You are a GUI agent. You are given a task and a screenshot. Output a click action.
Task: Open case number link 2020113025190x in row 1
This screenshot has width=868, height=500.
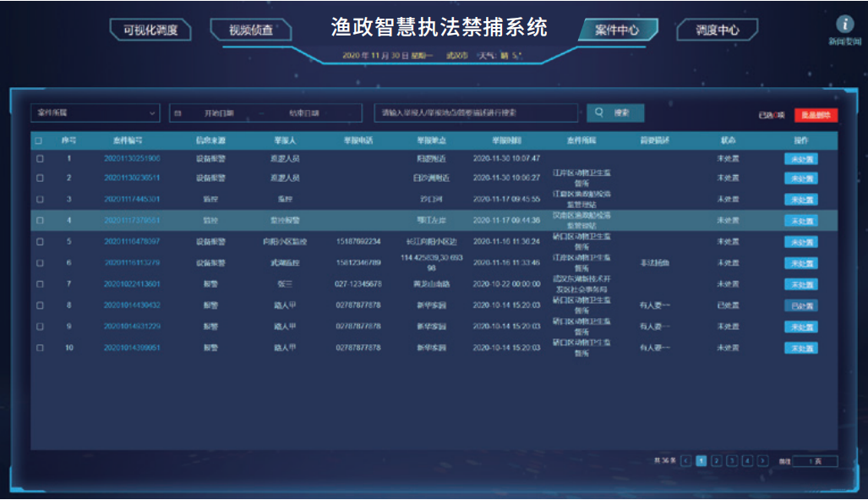(132, 158)
